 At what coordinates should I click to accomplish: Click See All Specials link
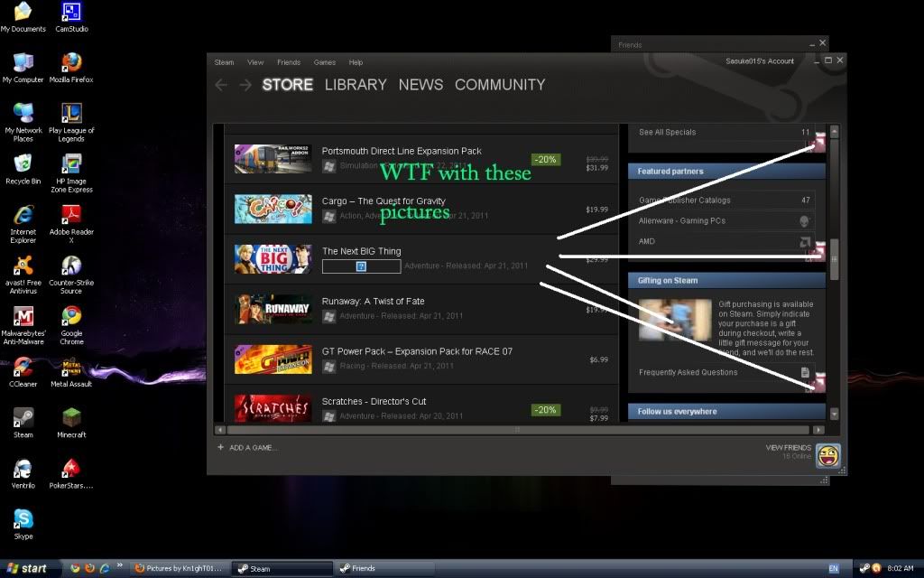(667, 132)
